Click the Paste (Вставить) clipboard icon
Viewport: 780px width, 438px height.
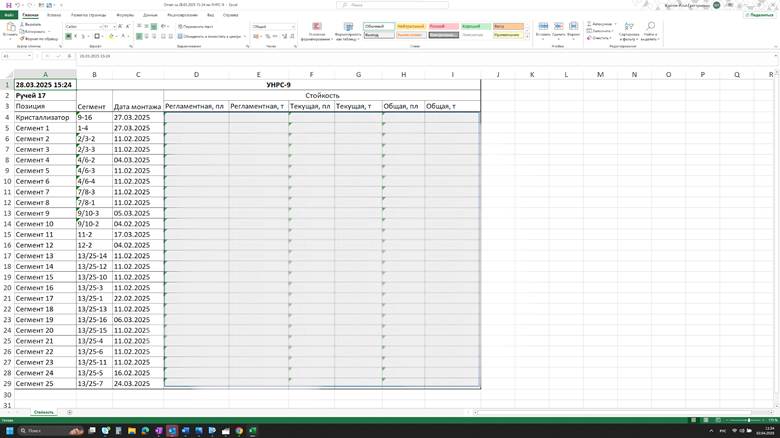[10, 30]
